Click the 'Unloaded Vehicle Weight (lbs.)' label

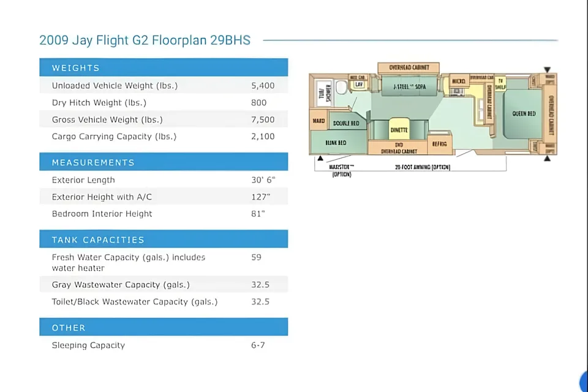[x=115, y=86]
